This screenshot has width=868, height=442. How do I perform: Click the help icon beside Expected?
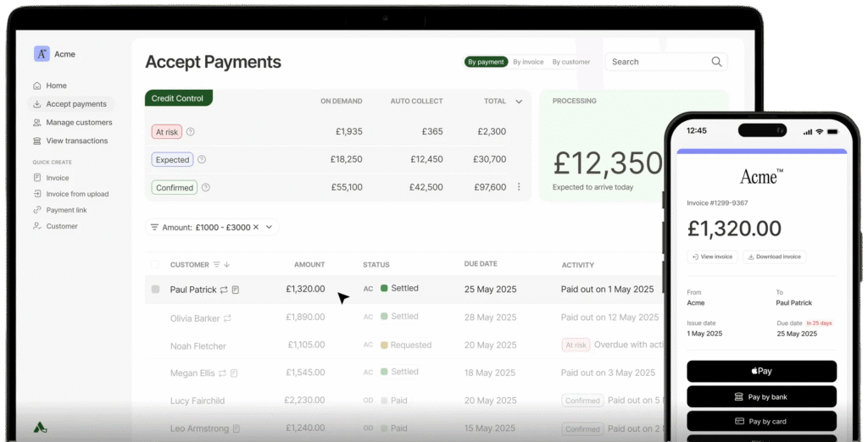click(x=202, y=159)
